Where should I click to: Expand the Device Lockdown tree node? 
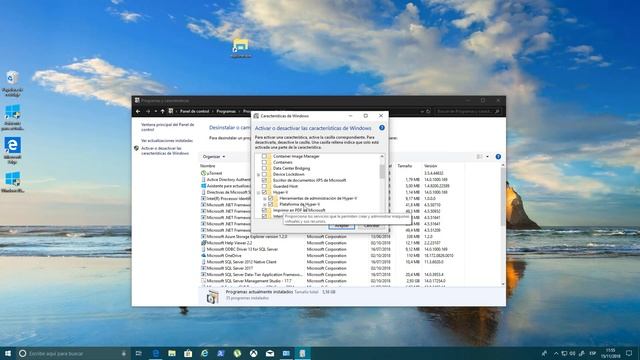(258, 175)
